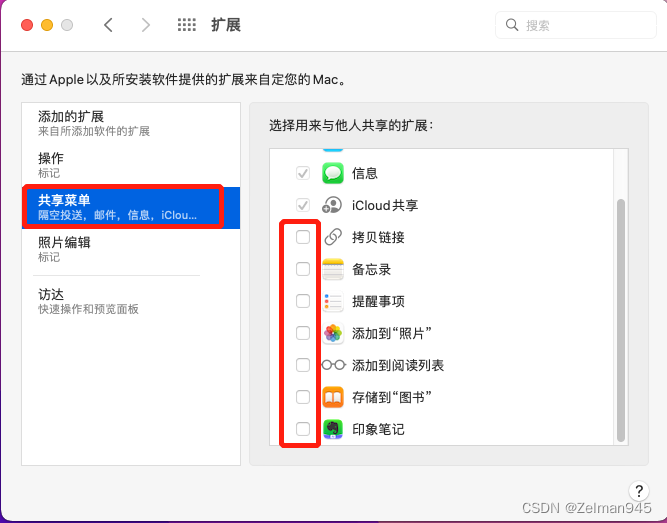Click the reading list glasses icon

pyautogui.click(x=333, y=365)
